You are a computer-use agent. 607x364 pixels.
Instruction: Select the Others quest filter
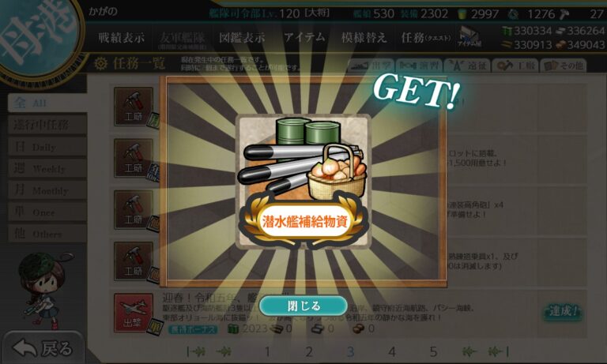tap(47, 233)
